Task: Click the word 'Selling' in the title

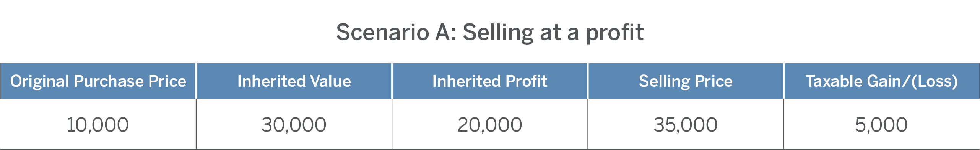Action: pos(498,33)
